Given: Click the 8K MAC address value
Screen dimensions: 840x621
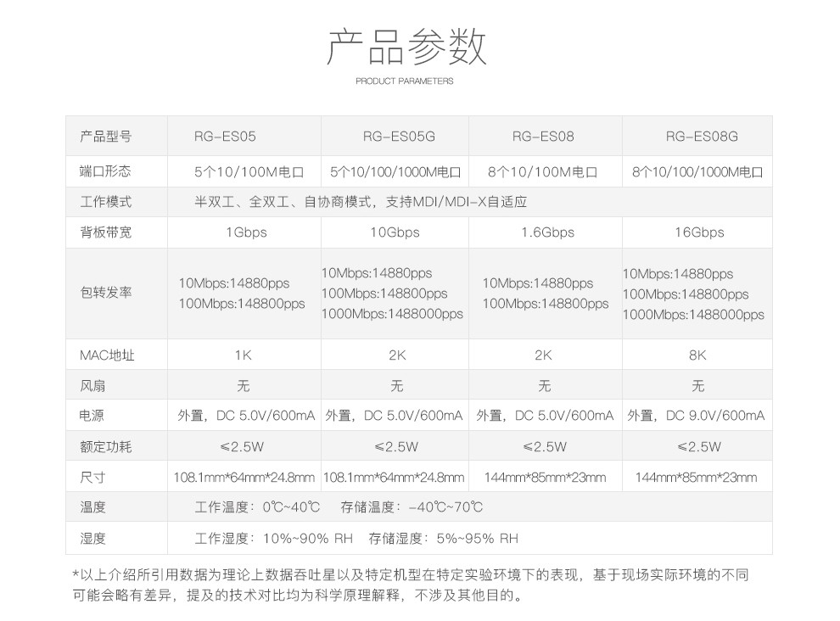Looking at the screenshot, I should [x=697, y=355].
